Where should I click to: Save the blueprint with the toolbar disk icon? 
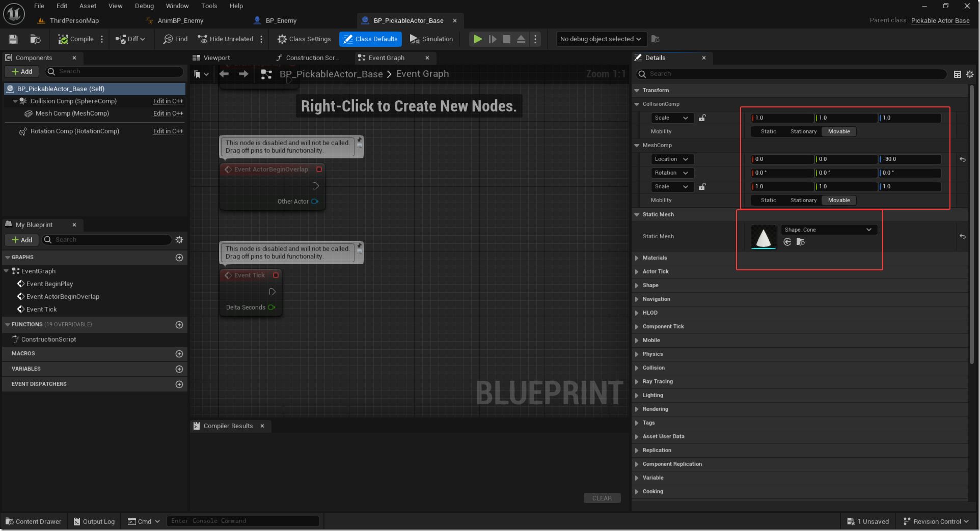pyautogui.click(x=13, y=39)
